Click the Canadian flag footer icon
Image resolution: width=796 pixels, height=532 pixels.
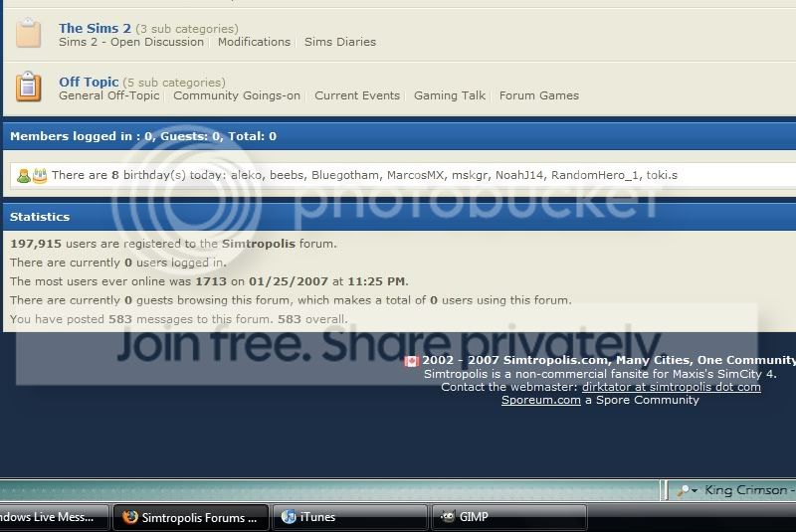[x=411, y=361]
